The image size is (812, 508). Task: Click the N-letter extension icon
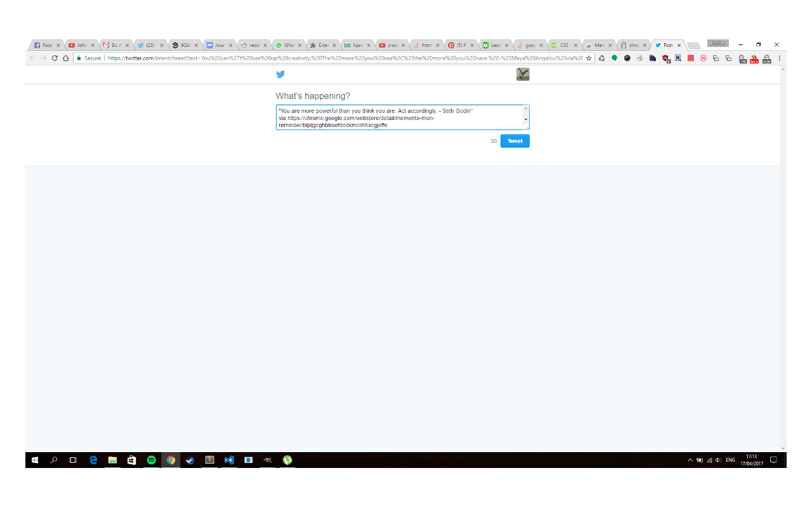coord(678,58)
